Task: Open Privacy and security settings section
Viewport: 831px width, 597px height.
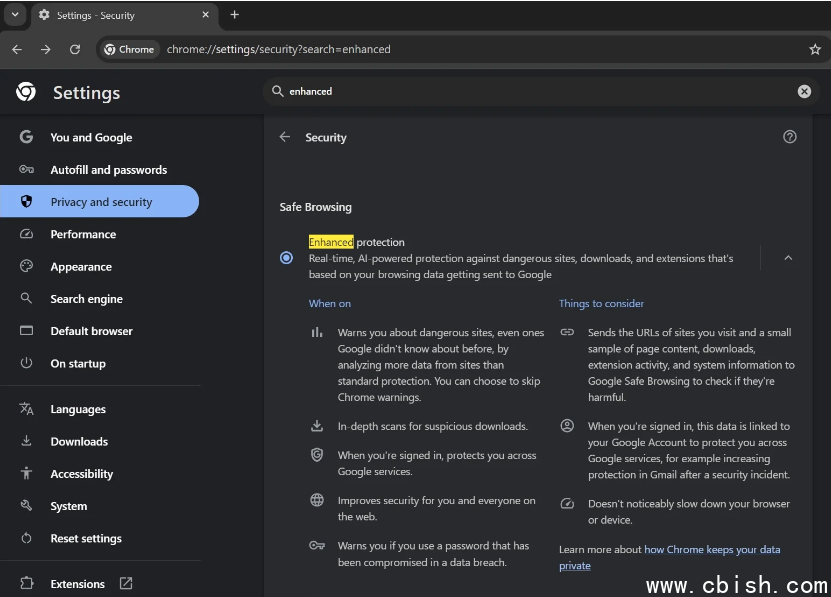Action: click(x=100, y=202)
